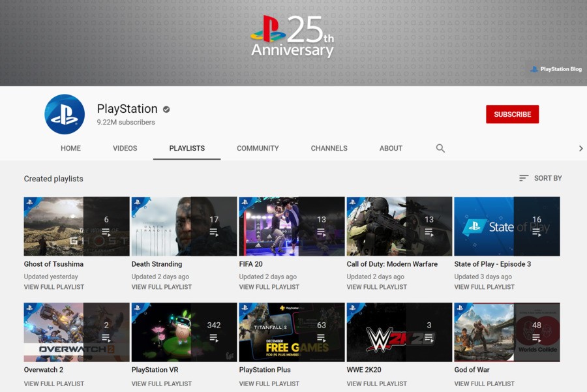Open the WWE 2K20 playlist thumbnail

(399, 332)
